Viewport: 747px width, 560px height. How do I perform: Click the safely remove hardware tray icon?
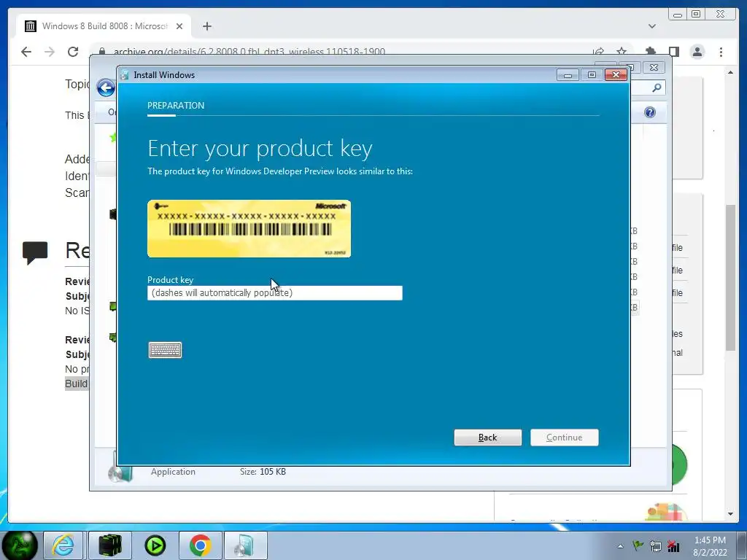[656, 546]
